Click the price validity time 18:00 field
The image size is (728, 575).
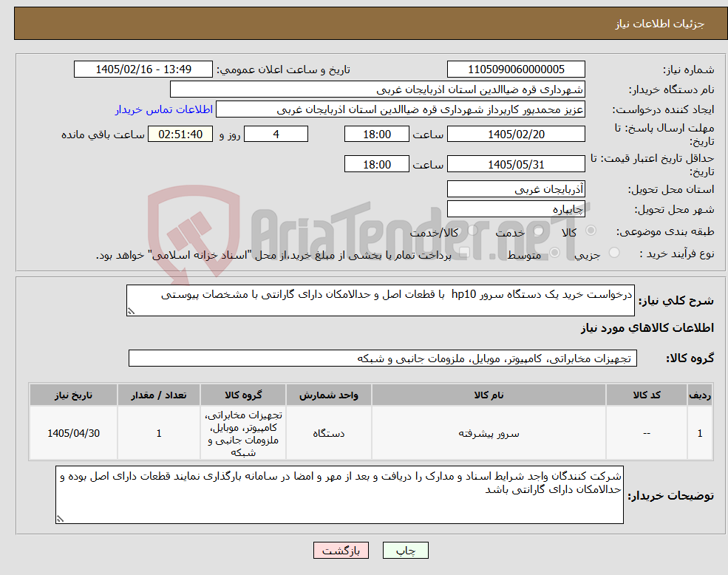(x=376, y=164)
